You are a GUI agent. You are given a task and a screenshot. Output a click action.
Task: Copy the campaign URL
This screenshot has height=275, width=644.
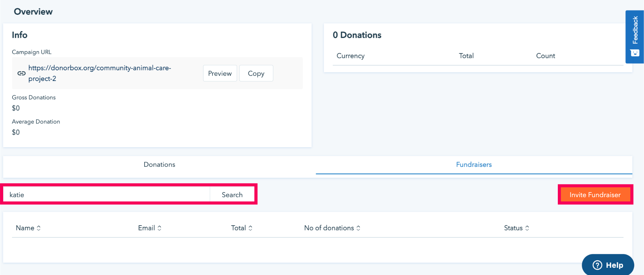click(256, 73)
